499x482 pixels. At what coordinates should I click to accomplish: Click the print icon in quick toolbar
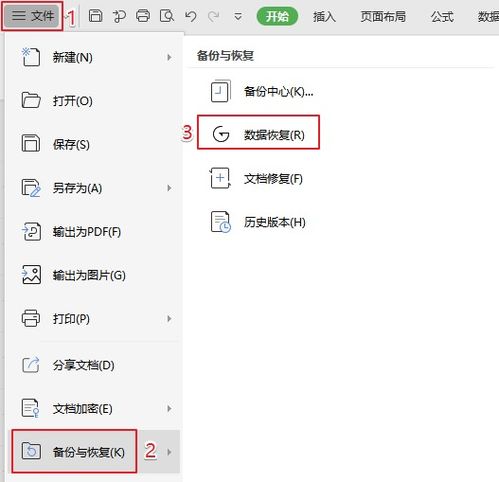143,16
